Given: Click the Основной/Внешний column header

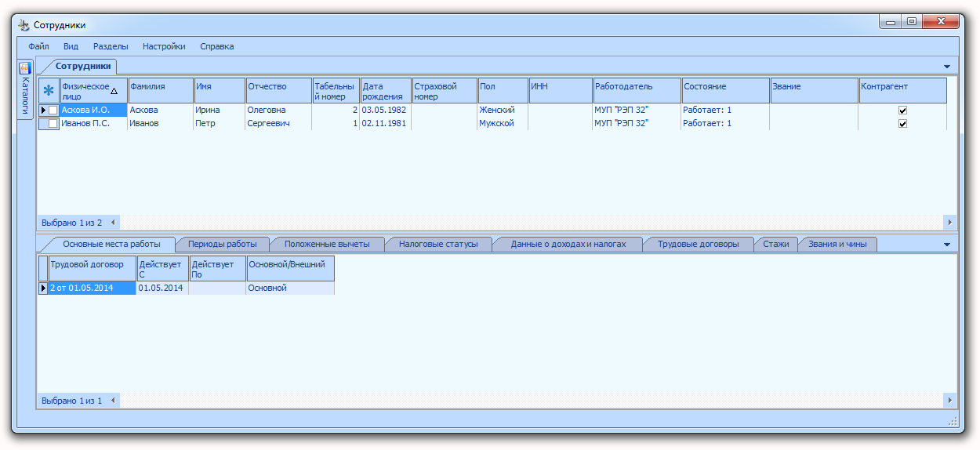Looking at the screenshot, I should pyautogui.click(x=291, y=269).
